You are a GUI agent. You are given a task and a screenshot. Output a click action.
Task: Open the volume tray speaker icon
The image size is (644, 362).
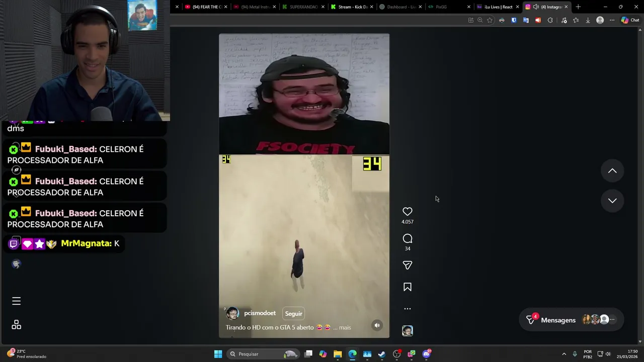click(608, 354)
